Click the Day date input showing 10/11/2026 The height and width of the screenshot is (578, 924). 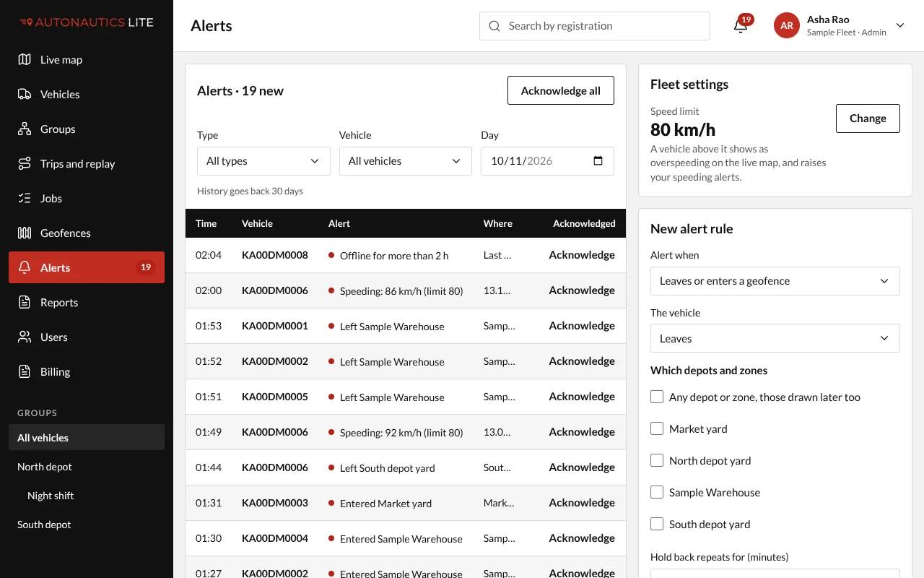tap(547, 161)
